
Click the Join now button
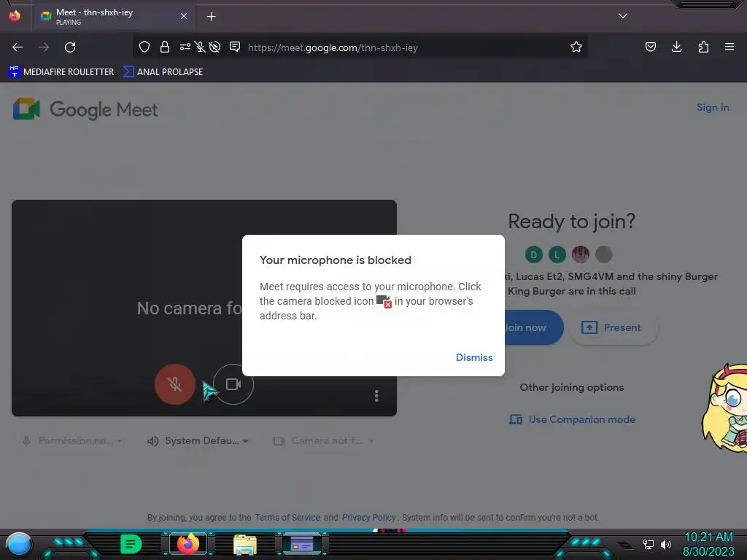point(534,327)
